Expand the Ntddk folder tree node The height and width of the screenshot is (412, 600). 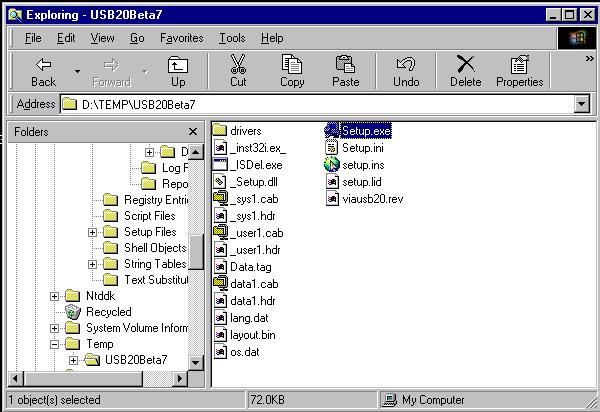point(54,296)
